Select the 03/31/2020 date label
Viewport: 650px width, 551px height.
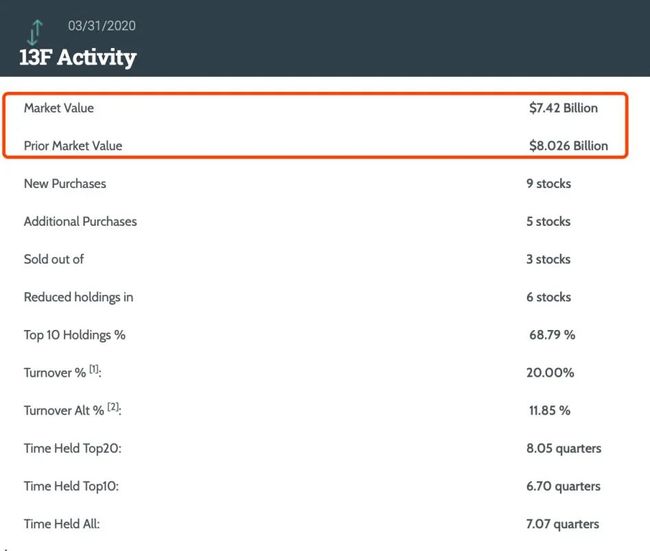(x=102, y=26)
